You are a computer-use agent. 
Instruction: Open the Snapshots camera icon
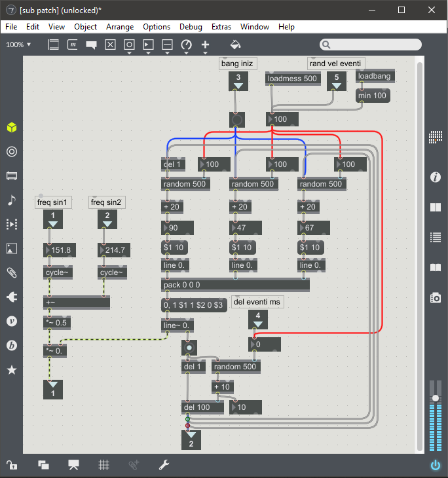(436, 297)
